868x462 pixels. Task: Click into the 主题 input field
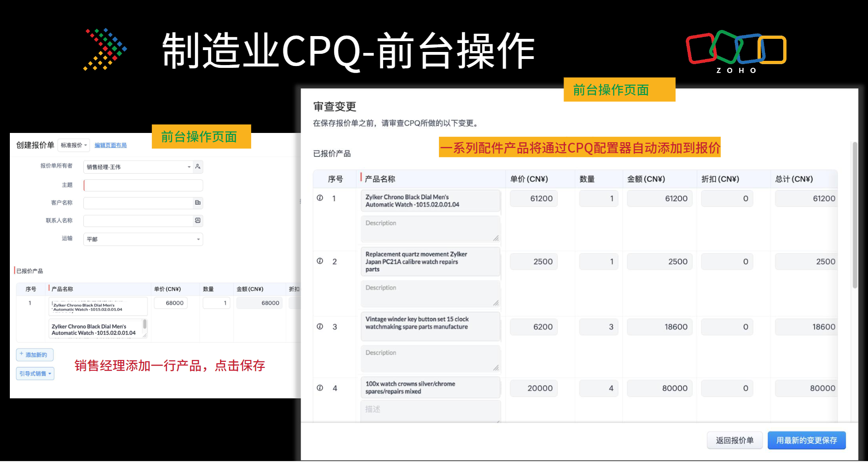[143, 185]
